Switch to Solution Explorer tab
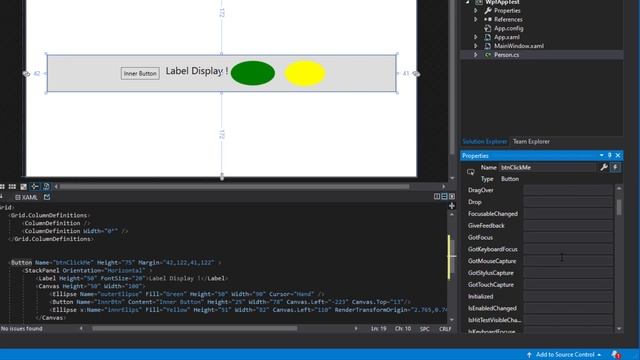 coord(484,141)
